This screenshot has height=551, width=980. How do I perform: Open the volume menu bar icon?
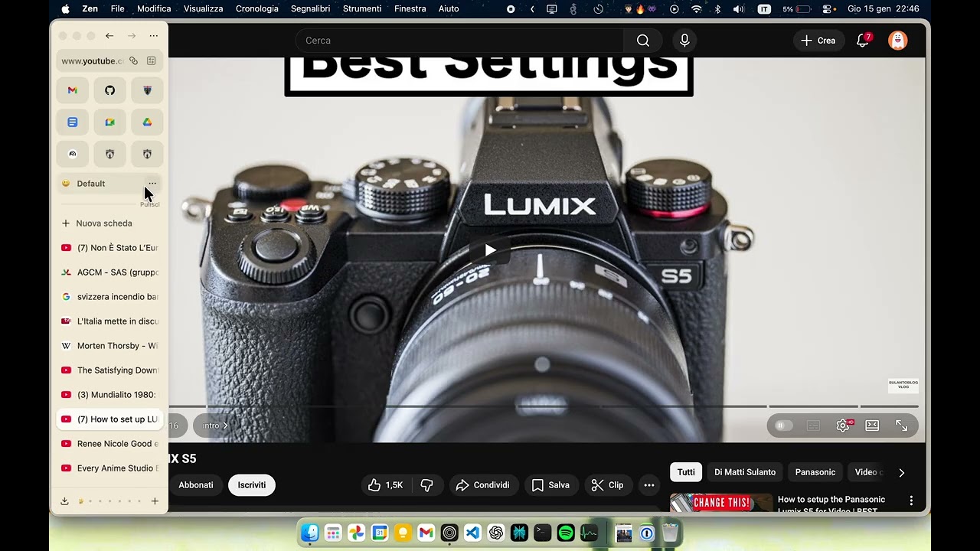[x=738, y=9]
